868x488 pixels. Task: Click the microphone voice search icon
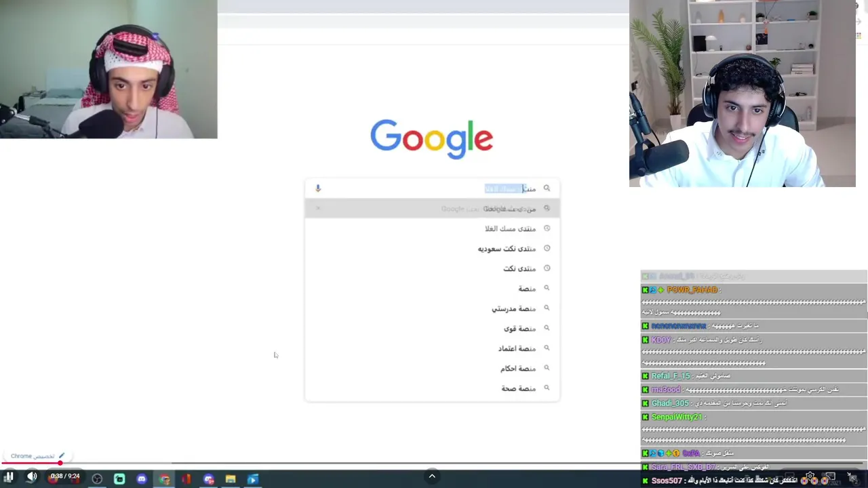[x=318, y=188]
